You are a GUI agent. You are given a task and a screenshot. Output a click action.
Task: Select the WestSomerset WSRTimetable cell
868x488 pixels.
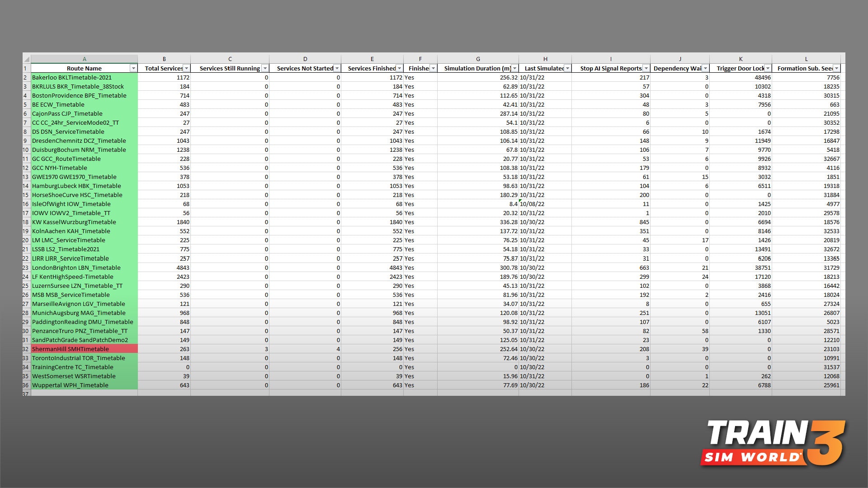tap(84, 376)
